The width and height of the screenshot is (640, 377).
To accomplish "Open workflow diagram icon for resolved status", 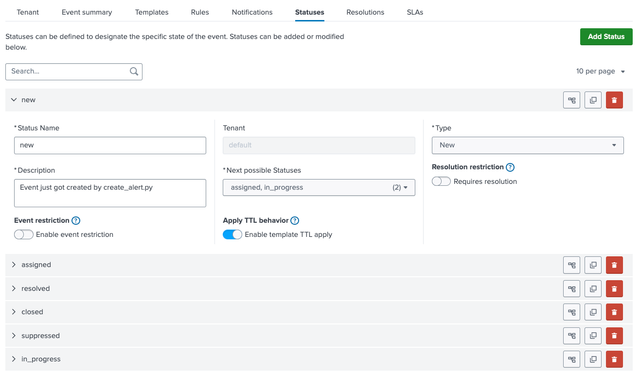I will point(571,288).
